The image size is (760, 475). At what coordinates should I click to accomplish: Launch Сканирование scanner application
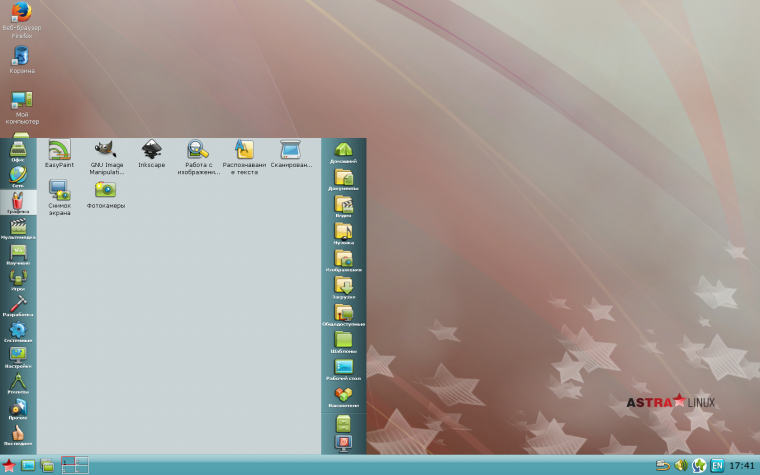click(x=291, y=154)
